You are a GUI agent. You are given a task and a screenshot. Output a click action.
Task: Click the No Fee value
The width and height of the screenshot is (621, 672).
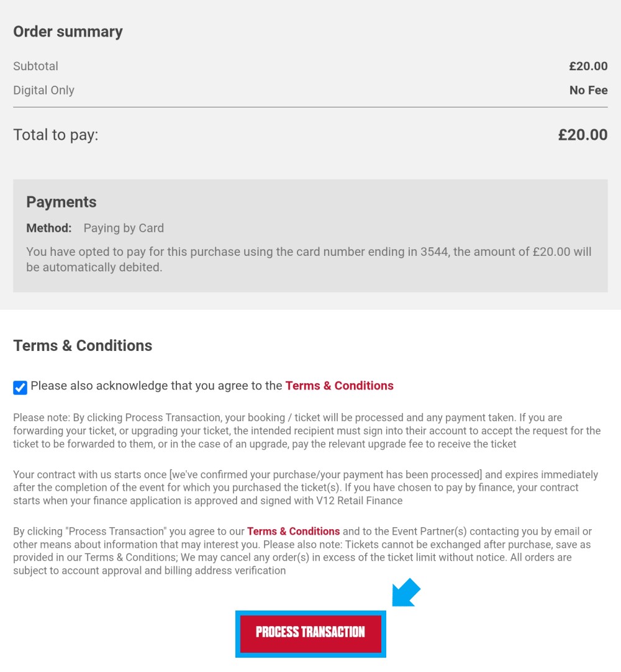(x=589, y=90)
